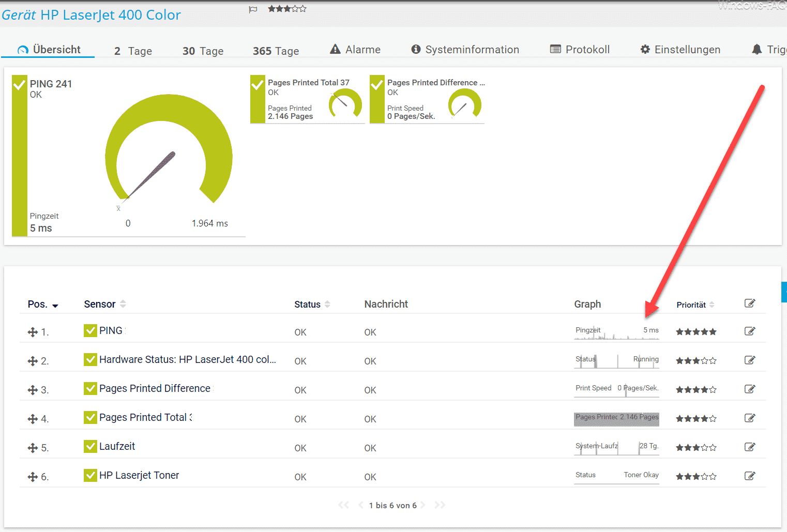Switch to the 30 Tage tab
This screenshot has height=532, width=787.
tap(203, 51)
